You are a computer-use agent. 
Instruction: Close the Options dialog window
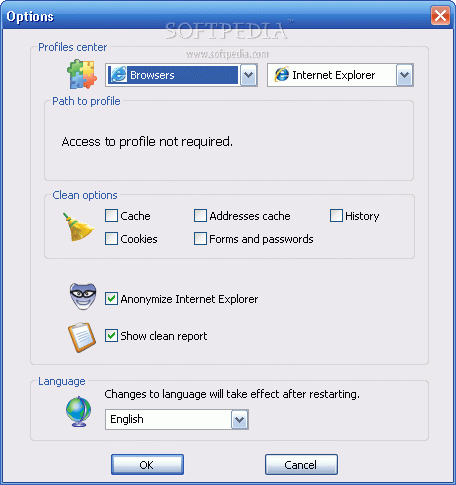[440, 16]
